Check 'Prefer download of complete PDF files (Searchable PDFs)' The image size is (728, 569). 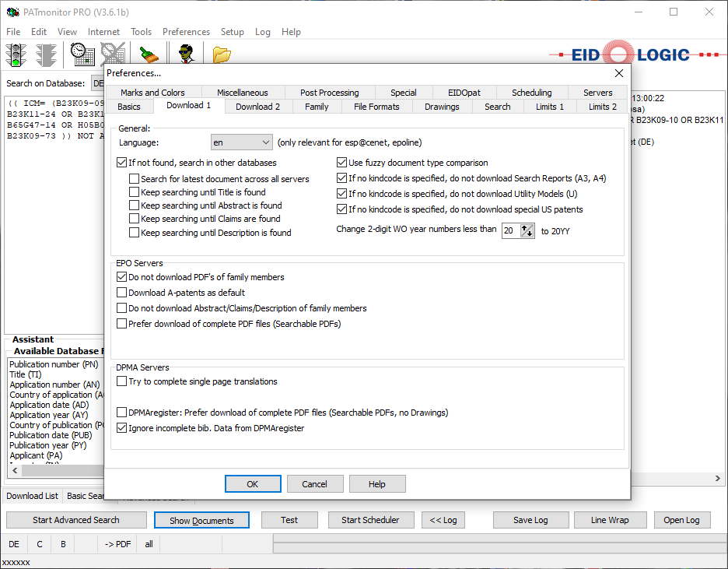(121, 324)
